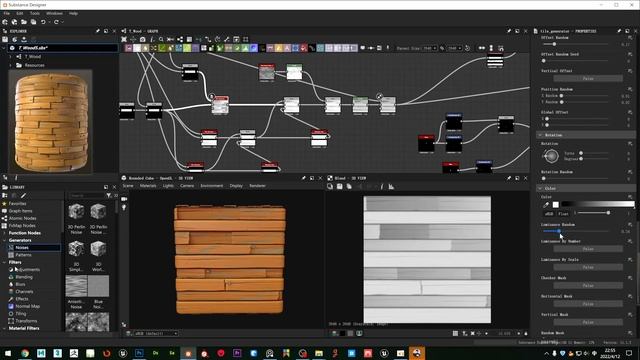Viewport: 640px width, 360px height.
Task: Click the save icon in 2D view toolbar
Action: click(340, 187)
